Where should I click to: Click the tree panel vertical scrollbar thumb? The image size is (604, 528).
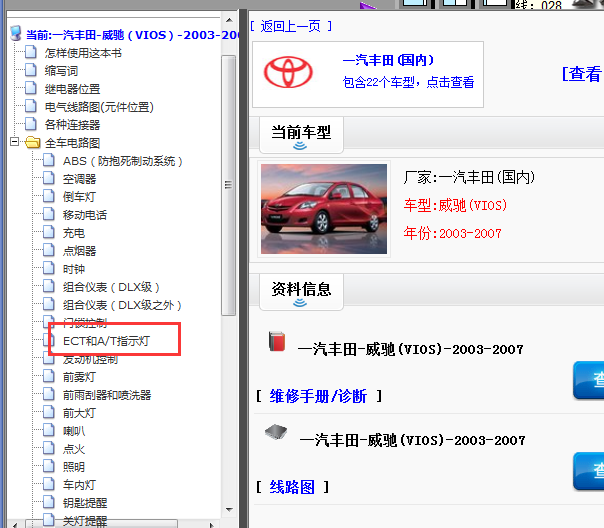tap(228, 185)
